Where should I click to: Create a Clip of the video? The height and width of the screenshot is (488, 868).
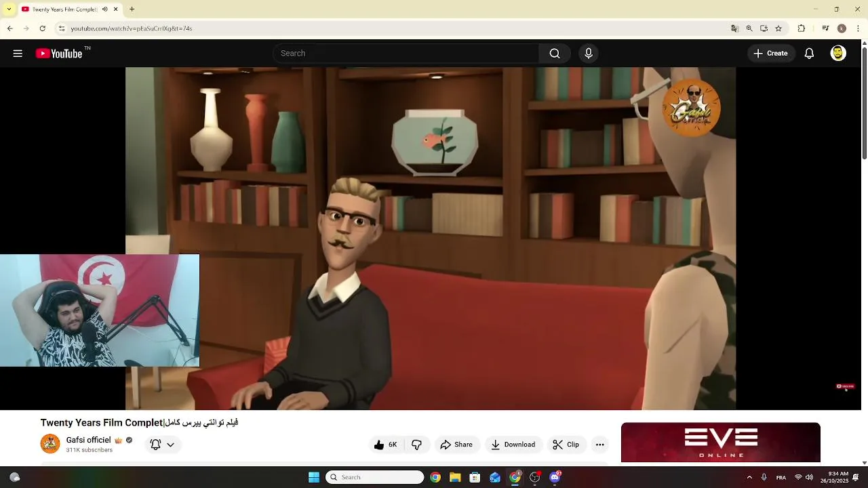pos(566,445)
